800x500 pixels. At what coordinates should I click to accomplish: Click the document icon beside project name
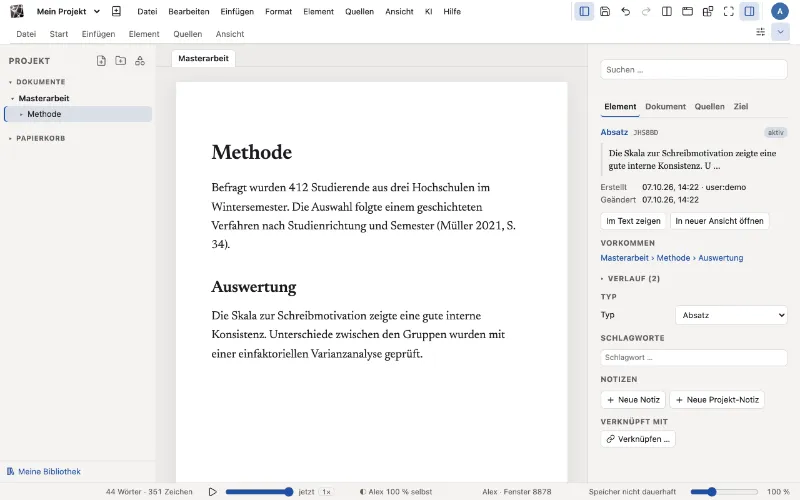click(116, 11)
